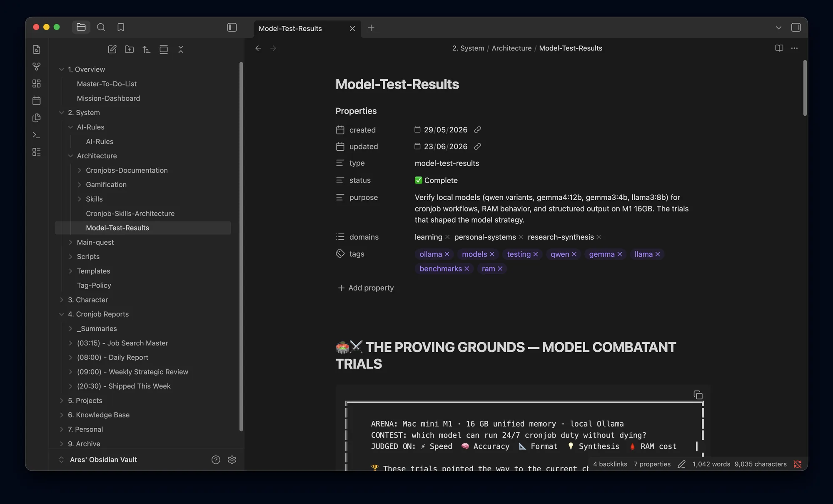Click breadcrumb Architecture
The width and height of the screenshot is (833, 504).
(511, 48)
